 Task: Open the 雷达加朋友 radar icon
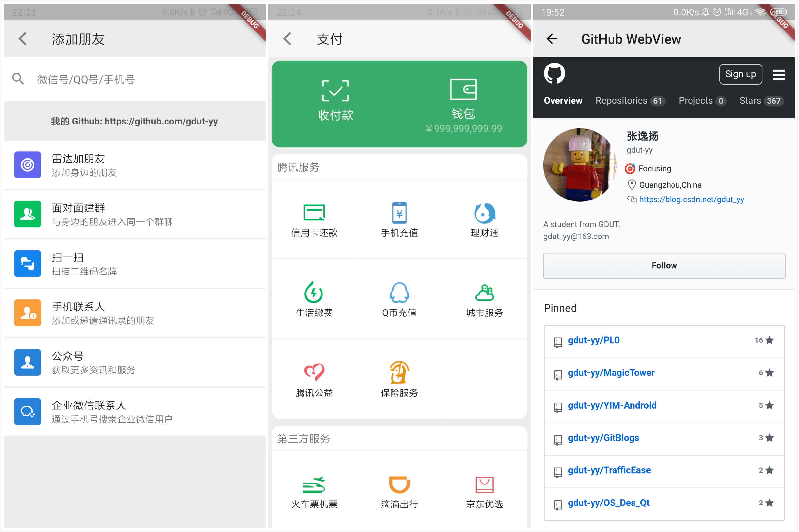click(28, 165)
